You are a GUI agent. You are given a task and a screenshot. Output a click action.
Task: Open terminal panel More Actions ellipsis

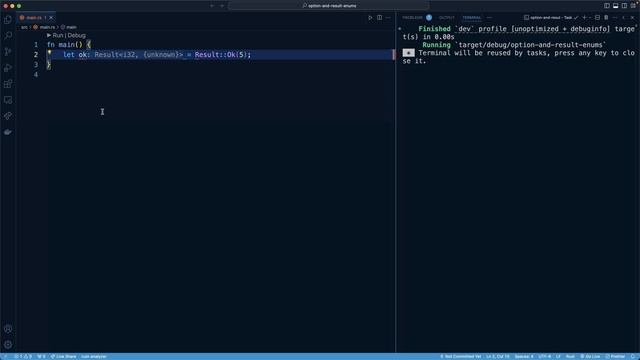[x=615, y=18]
